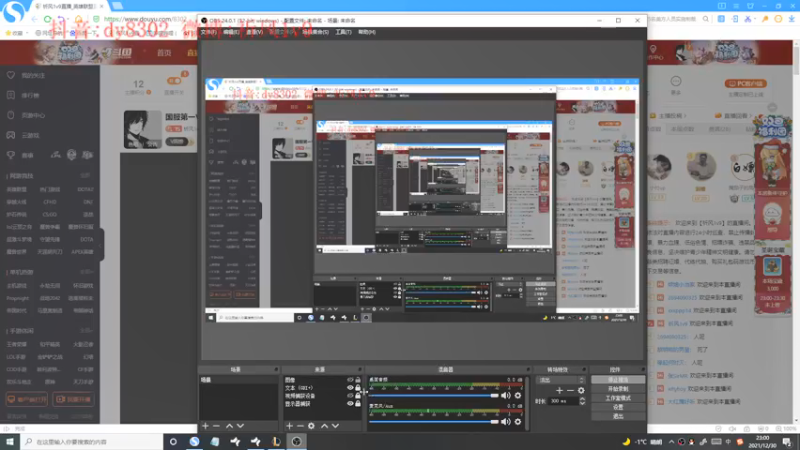Viewport: 800px width, 450px height.
Task: Click the PC客户端 button on the Douyu page
Action: tap(745, 83)
